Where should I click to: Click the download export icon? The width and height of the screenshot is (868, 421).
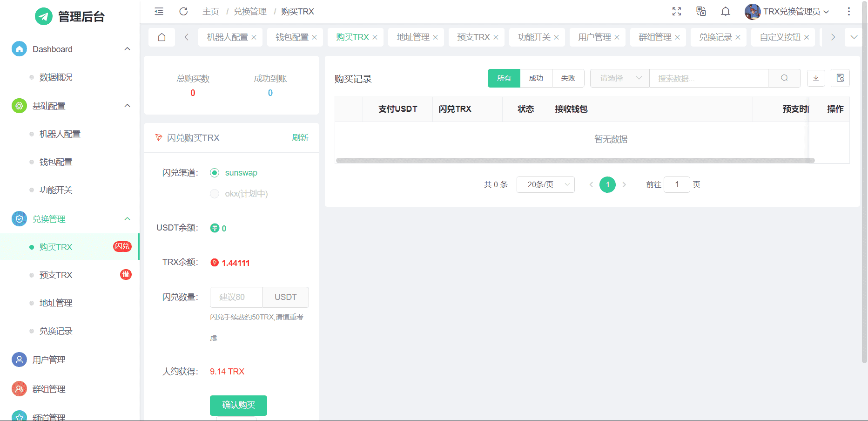tap(816, 78)
